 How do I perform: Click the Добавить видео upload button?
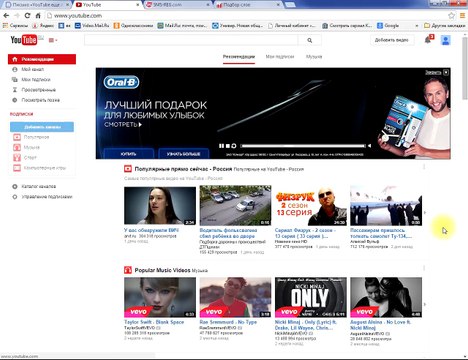392,40
